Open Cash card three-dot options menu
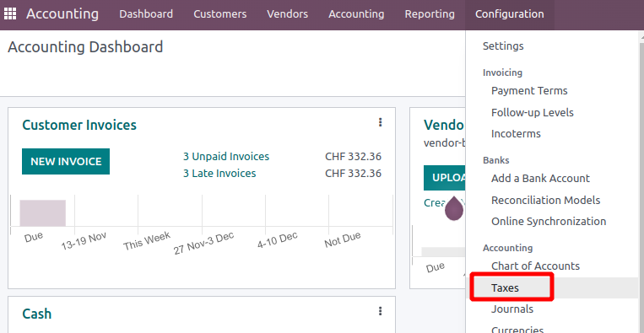The height and width of the screenshot is (333, 644). coord(381,311)
